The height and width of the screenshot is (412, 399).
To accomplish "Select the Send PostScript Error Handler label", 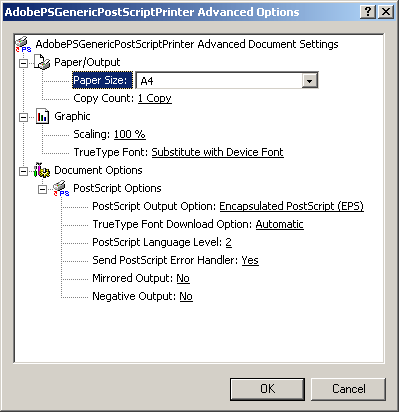I will pyautogui.click(x=165, y=260).
